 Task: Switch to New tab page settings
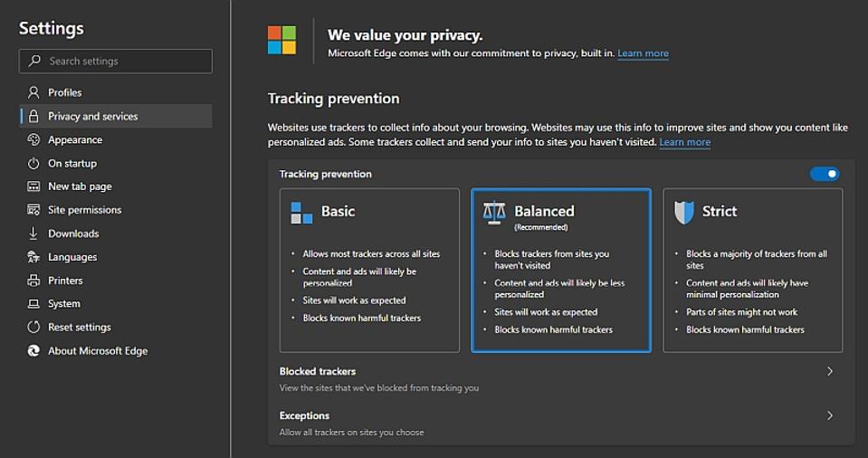click(x=116, y=186)
